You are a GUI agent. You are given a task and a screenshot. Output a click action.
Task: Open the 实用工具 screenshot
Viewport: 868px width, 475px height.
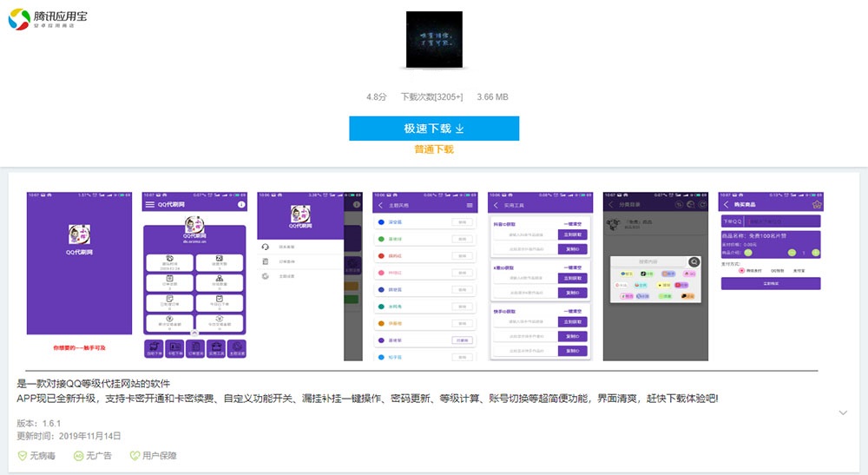tap(540, 275)
